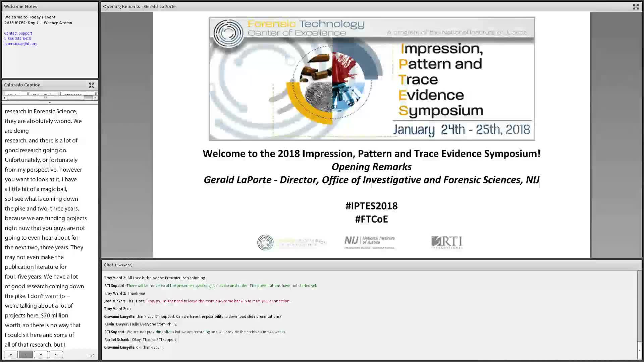Collapse the caption toolbar with the small arrow
644x362 pixels.
pyautogui.click(x=50, y=103)
